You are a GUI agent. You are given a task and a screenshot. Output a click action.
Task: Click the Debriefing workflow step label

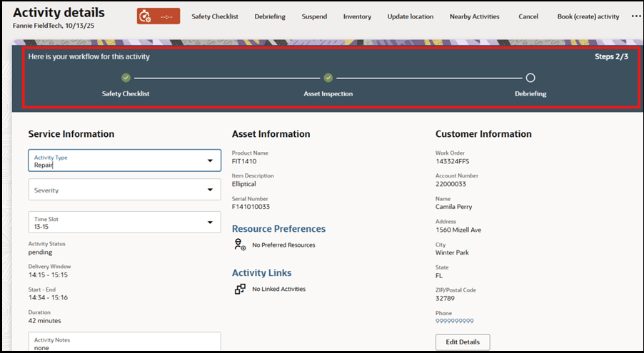click(530, 93)
